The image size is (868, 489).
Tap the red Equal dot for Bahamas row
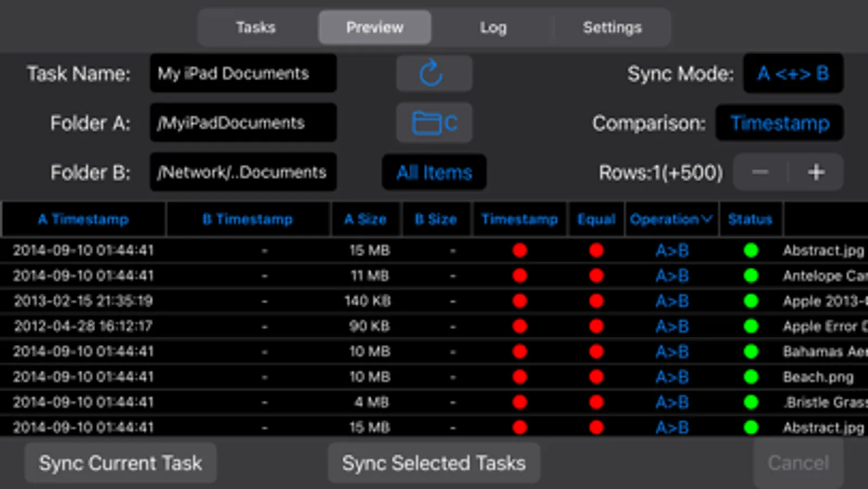tap(597, 352)
